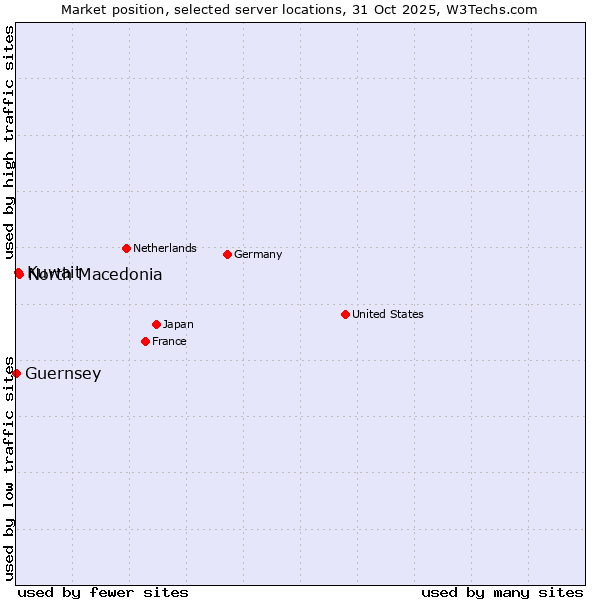Select the Japan red marker
The width and height of the screenshot is (600, 600).
pos(156,324)
